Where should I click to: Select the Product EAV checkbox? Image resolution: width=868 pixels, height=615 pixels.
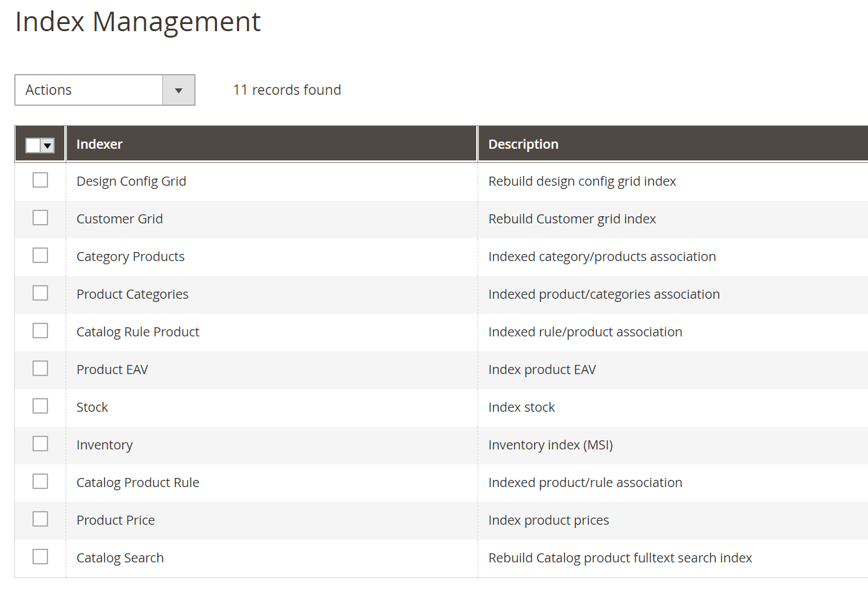point(40,368)
